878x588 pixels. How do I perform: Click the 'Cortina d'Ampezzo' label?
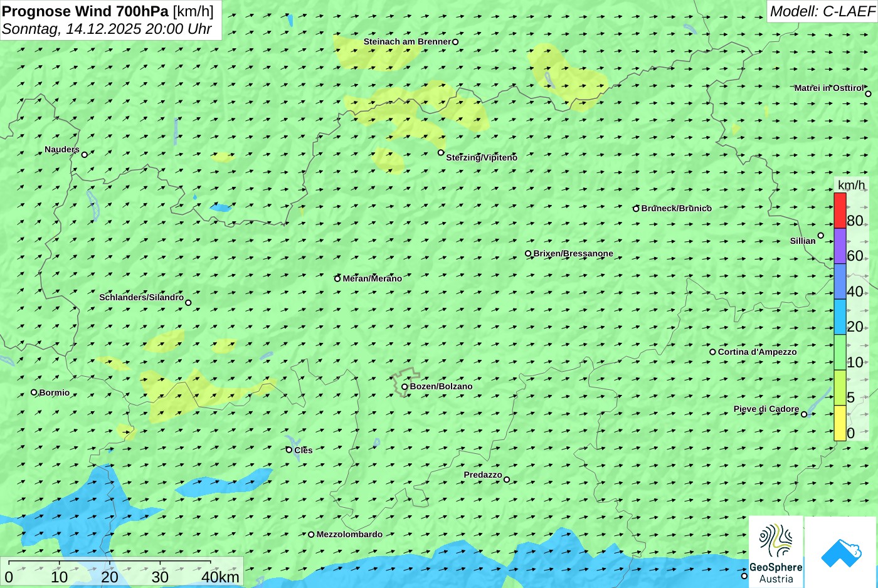tap(757, 352)
